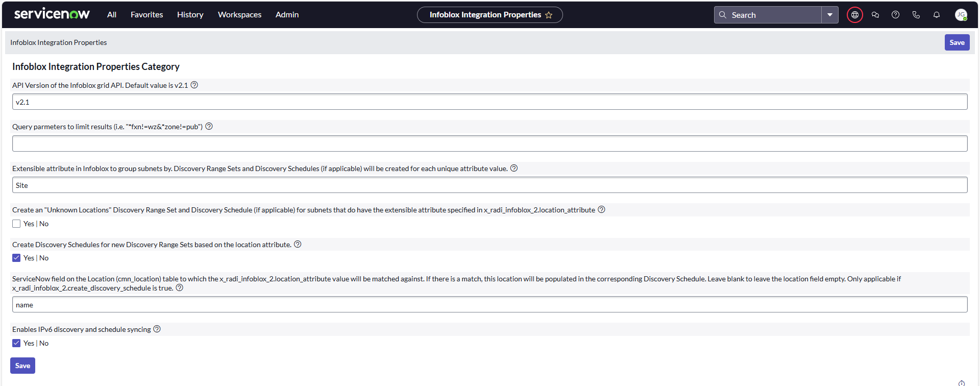
Task: Click the API Version of Infoblox grid label
Action: pyautogui.click(x=100, y=85)
